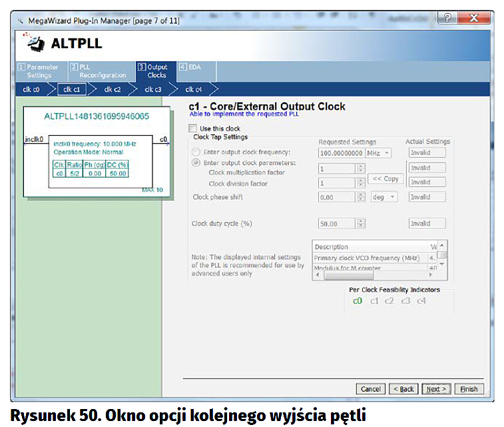The height and width of the screenshot is (427, 504).
Task: Open the deg phase shift unit dropdown
Action: [384, 197]
